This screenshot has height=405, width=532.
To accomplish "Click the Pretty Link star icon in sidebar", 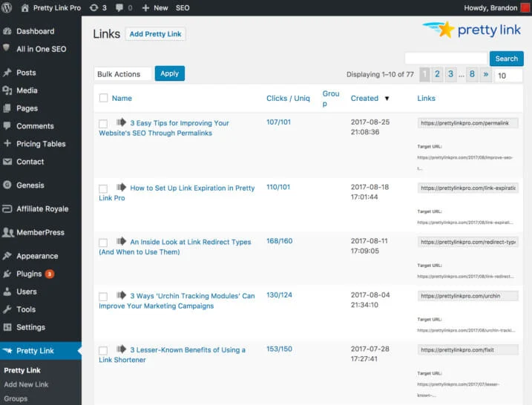I will (7, 350).
